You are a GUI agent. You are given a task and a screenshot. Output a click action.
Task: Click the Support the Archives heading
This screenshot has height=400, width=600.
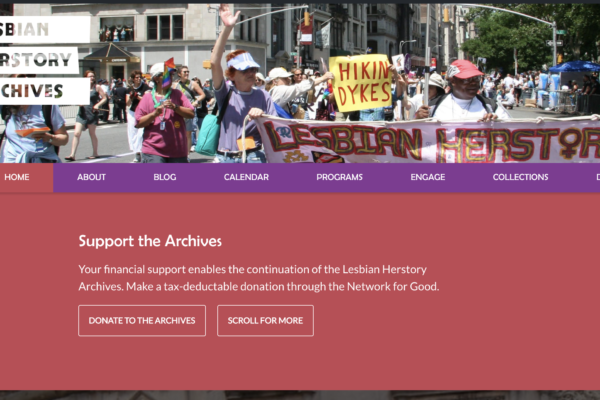[x=150, y=241]
